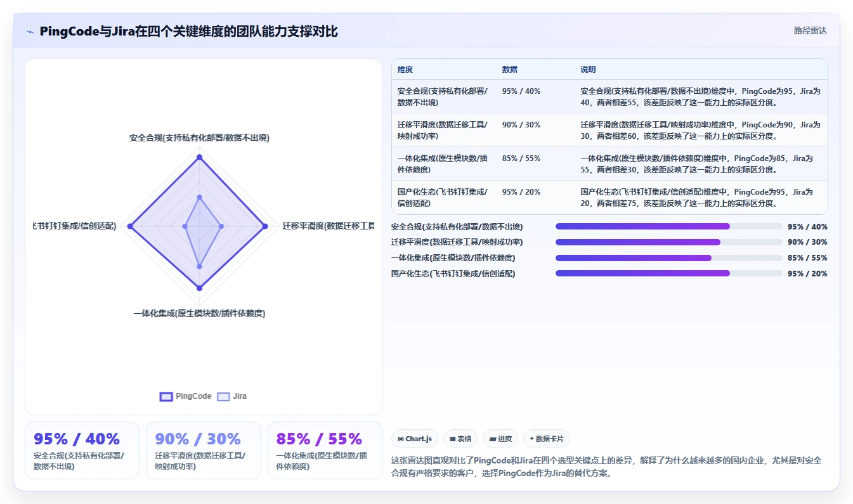Click the 90% / 30% table cell
Viewport: 853px width, 504px height.
coord(521,125)
